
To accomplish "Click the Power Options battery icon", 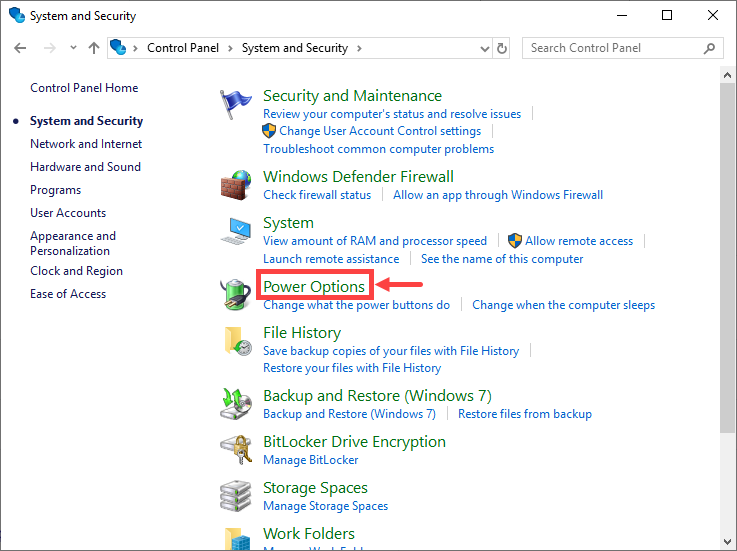I will (x=236, y=295).
